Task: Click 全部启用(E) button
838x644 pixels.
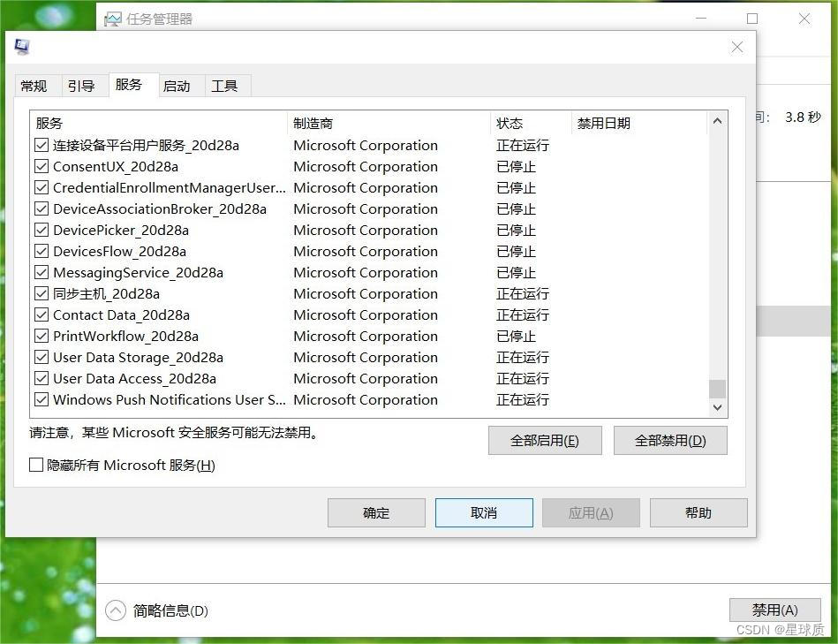Action: pos(545,441)
